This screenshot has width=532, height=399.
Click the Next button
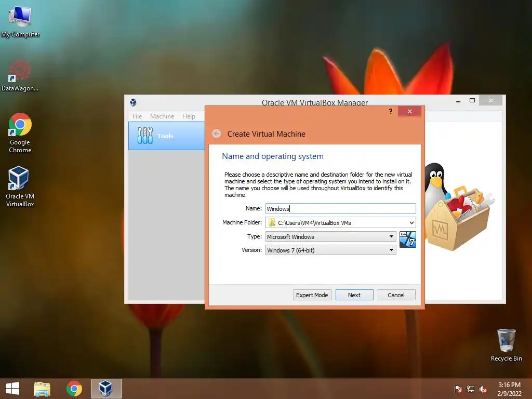pos(354,295)
